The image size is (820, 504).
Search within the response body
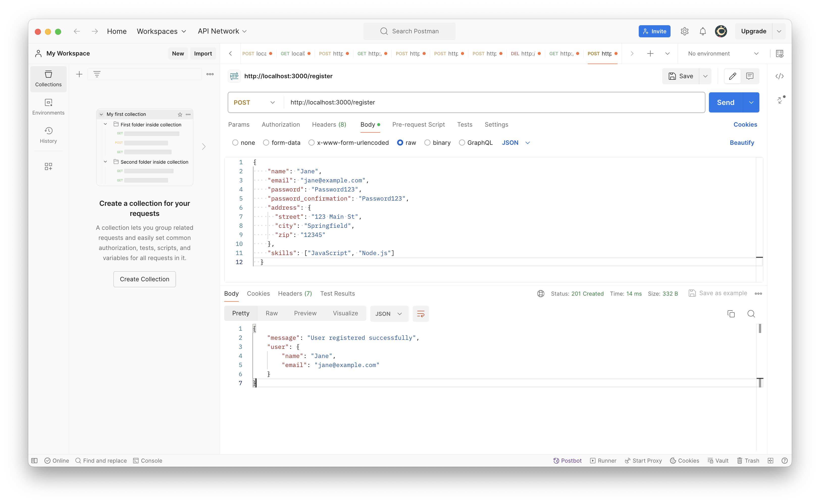(x=751, y=314)
